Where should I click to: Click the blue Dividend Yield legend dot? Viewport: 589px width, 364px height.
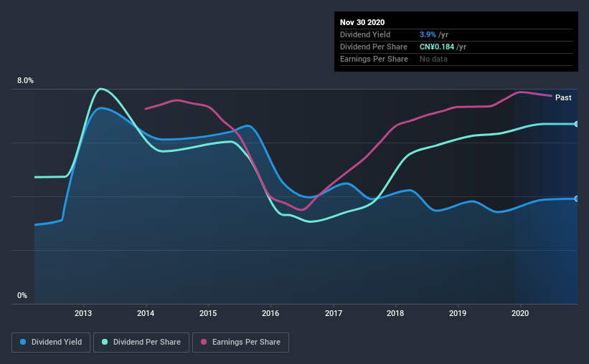[23, 342]
